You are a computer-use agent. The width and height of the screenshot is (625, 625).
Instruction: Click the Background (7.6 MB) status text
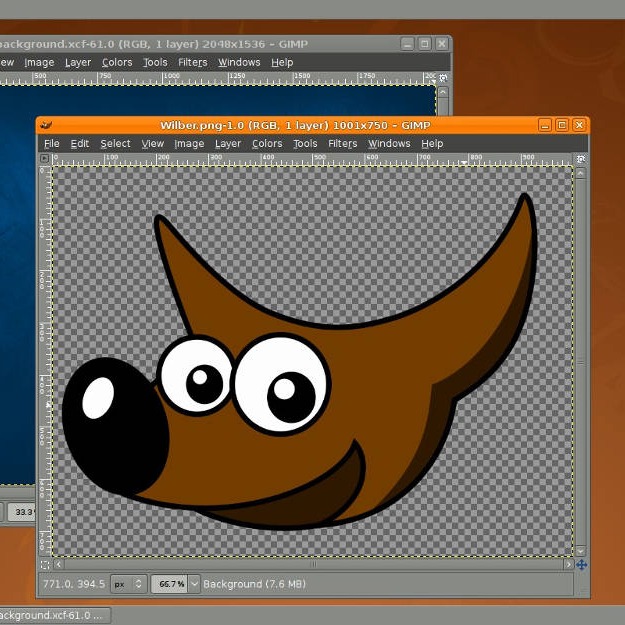click(254, 584)
